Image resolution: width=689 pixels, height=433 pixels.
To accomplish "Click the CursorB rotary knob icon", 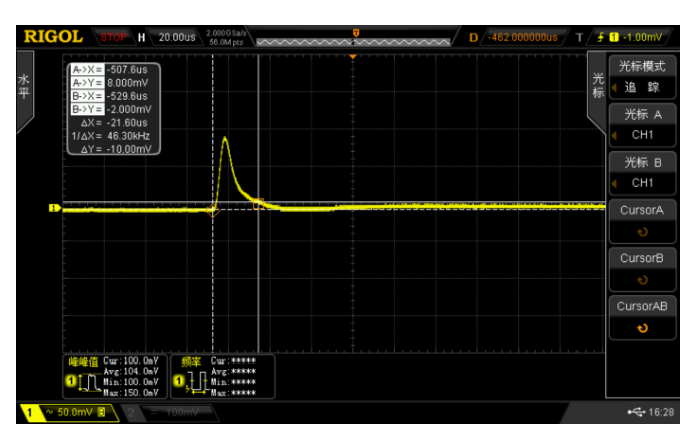I will click(x=642, y=280).
